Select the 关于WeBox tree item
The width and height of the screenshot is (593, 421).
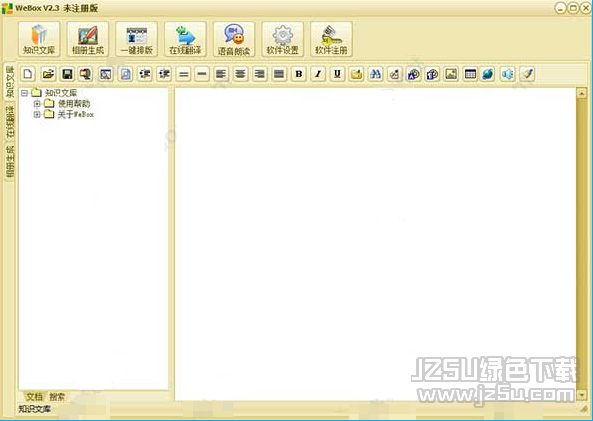75,114
